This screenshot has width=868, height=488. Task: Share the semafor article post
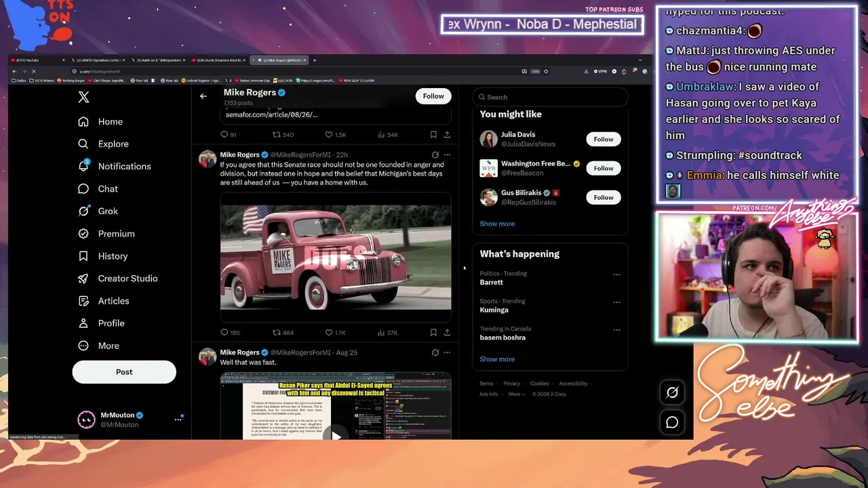pyautogui.click(x=447, y=135)
